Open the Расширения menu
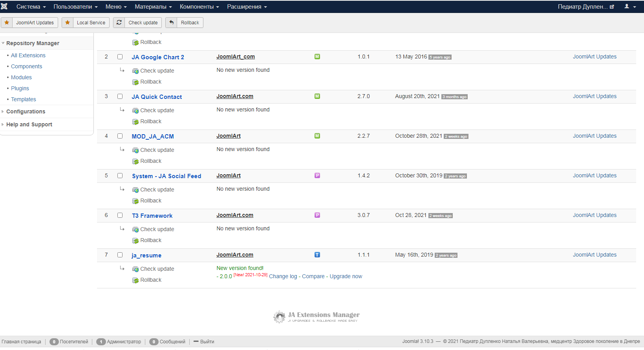Image resolution: width=644 pixels, height=350 pixels. pyautogui.click(x=247, y=7)
